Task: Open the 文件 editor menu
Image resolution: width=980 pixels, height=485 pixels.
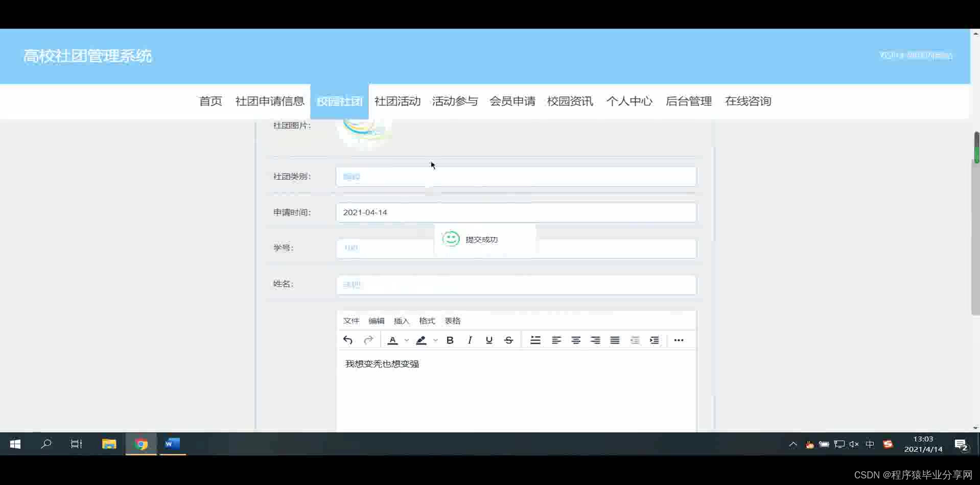Action: point(351,321)
